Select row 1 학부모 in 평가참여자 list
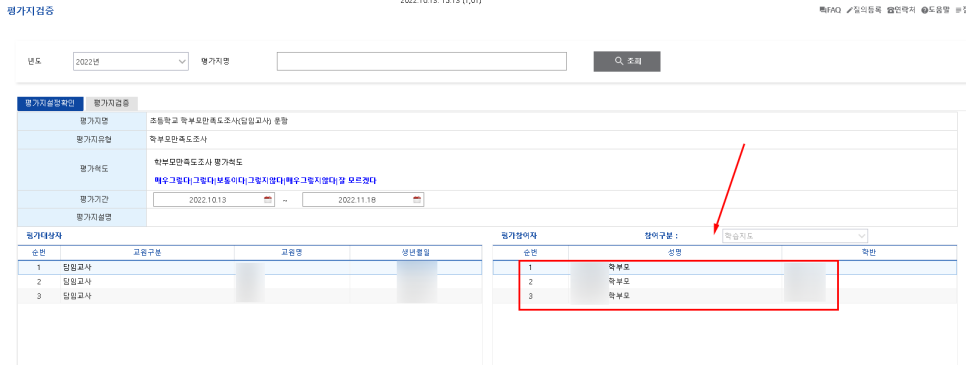 (725, 267)
